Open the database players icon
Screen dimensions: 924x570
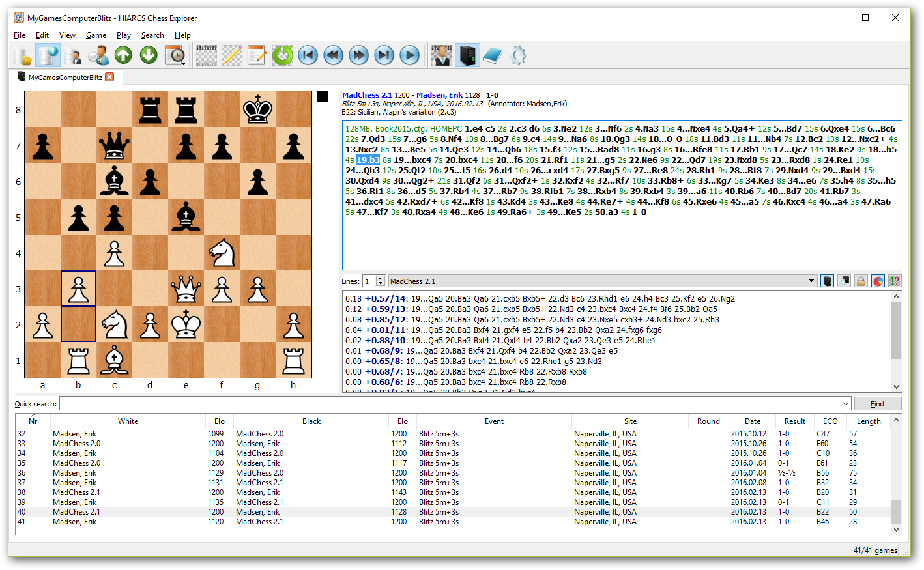click(x=73, y=55)
